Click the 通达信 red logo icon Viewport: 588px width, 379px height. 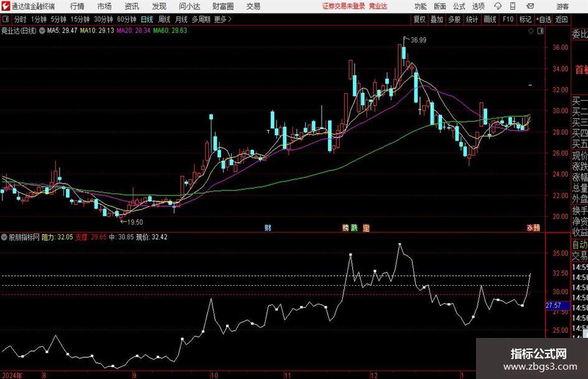6,6
